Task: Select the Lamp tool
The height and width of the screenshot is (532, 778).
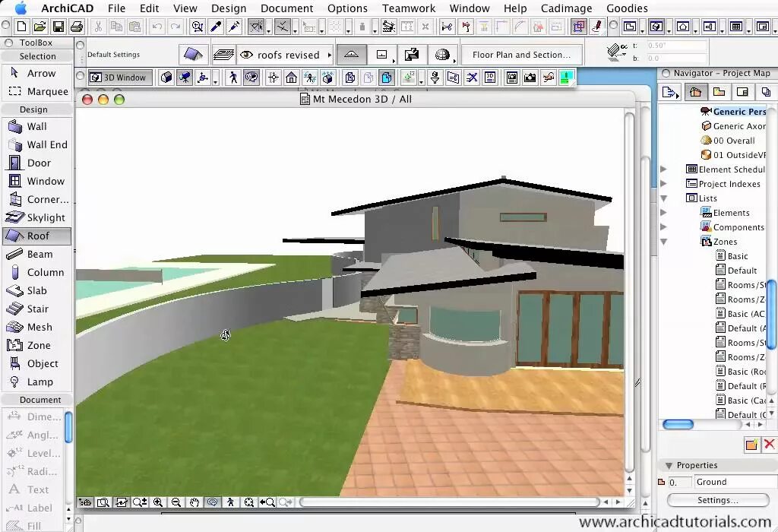Action: click(x=36, y=382)
